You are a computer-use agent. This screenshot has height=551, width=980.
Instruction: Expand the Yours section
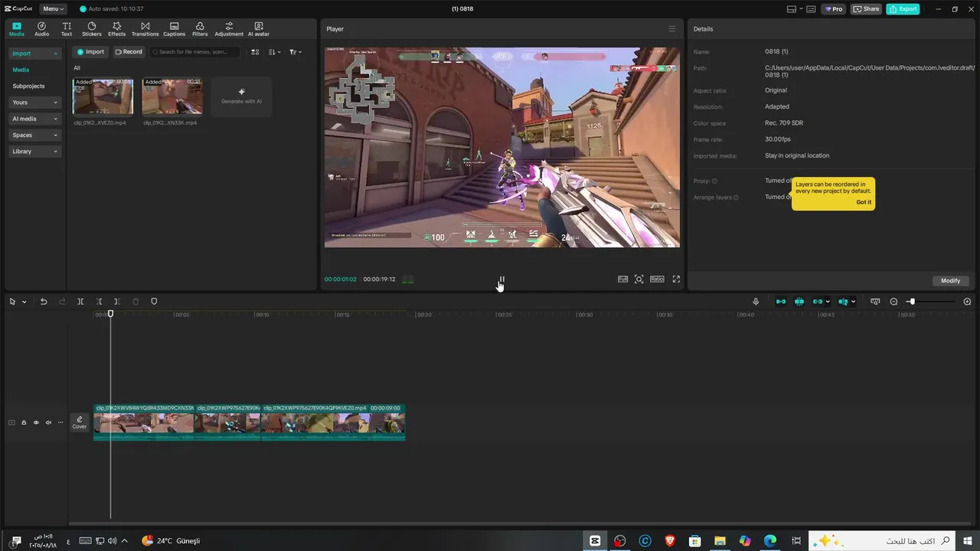click(x=34, y=102)
